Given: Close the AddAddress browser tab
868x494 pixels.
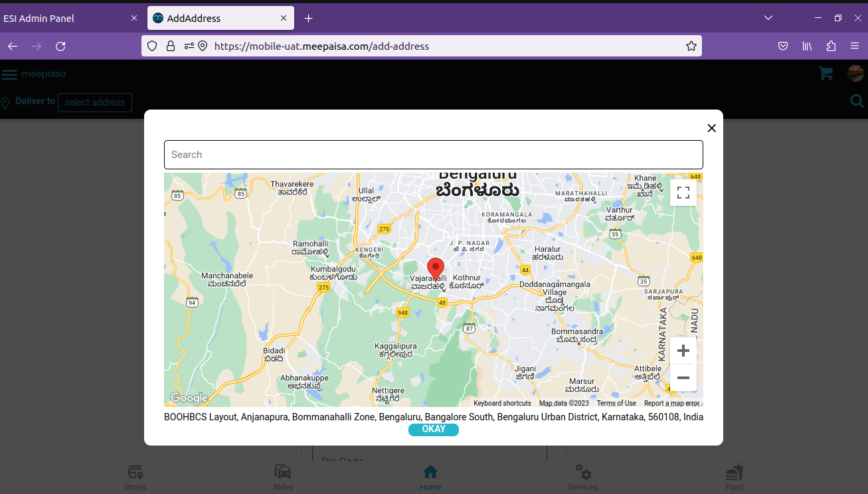Looking at the screenshot, I should click(284, 19).
